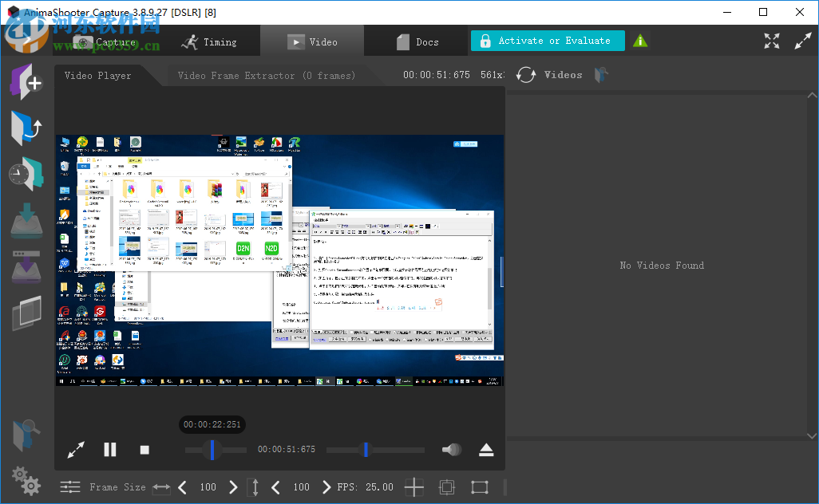The width and height of the screenshot is (819, 504).
Task: Pause video playback
Action: point(109,449)
